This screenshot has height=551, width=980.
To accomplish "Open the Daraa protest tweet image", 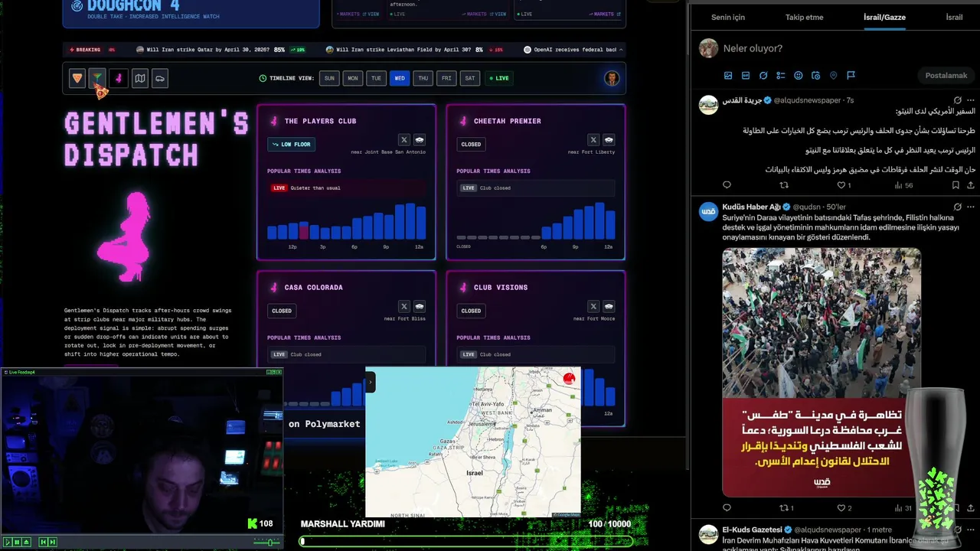I will (822, 372).
